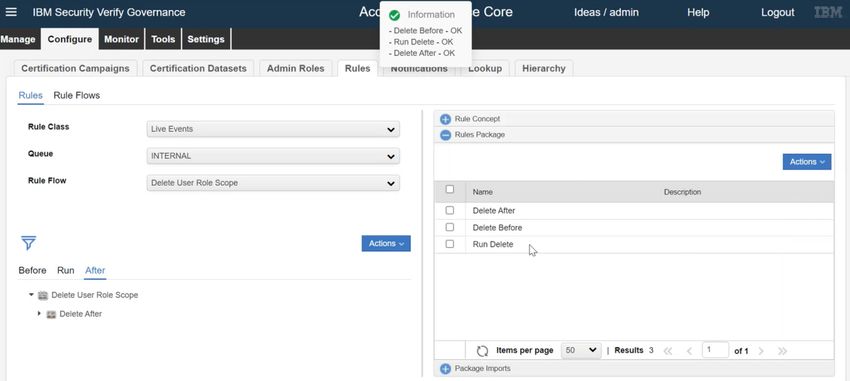This screenshot has width=850, height=381.
Task: Check the Run Delete row checkbox
Action: point(449,244)
